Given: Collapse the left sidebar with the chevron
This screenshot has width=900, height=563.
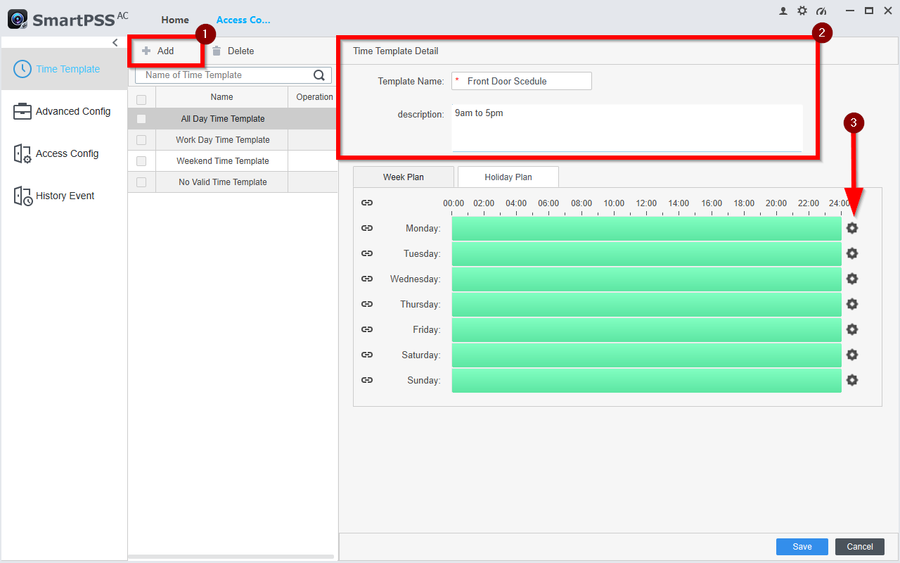Looking at the screenshot, I should pos(115,43).
